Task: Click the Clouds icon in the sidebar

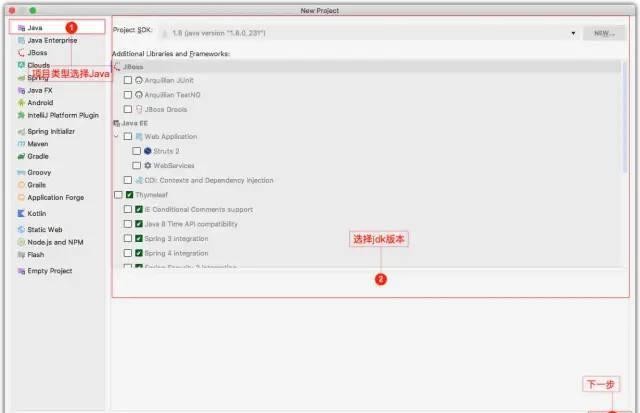Action: click(x=21, y=65)
